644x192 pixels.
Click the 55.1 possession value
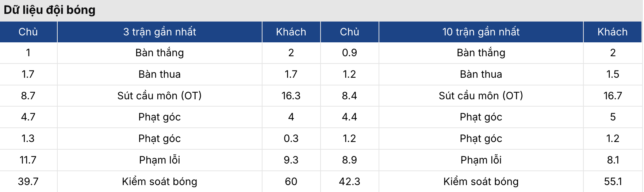coord(613,181)
